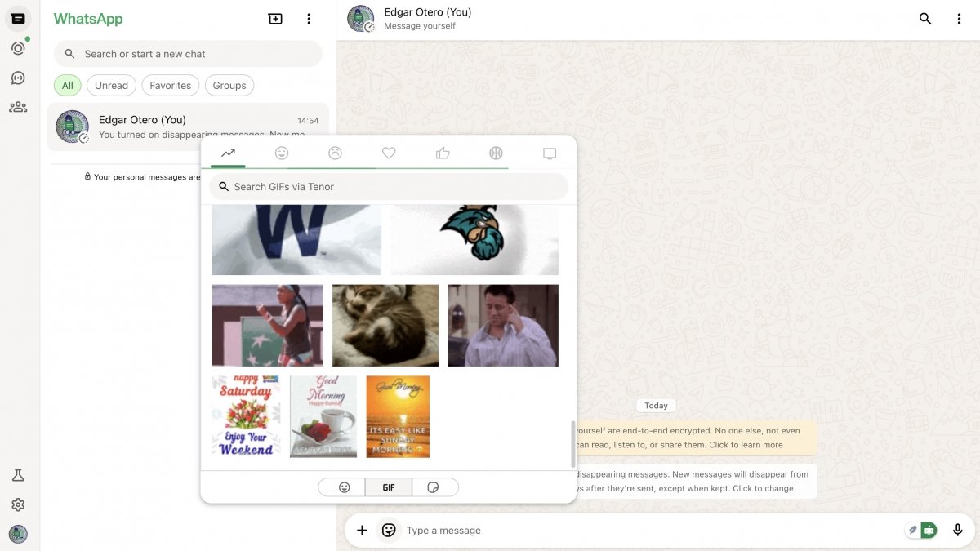Viewport: 980px width, 551px height.
Task: Switch to the emoji picker tab
Action: [x=344, y=487]
